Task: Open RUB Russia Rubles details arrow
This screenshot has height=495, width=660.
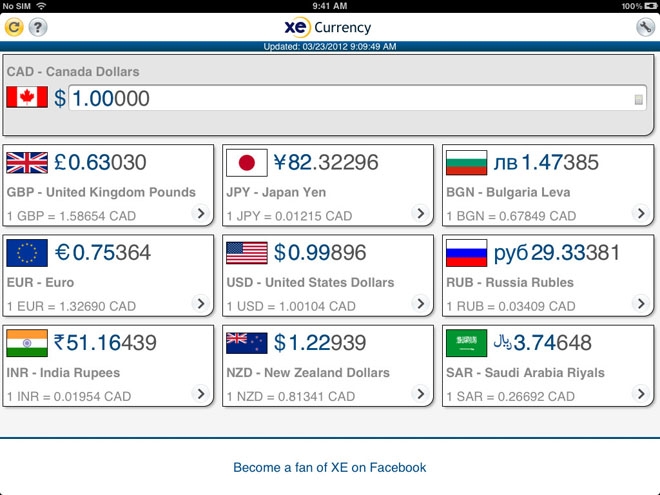Action: point(640,303)
